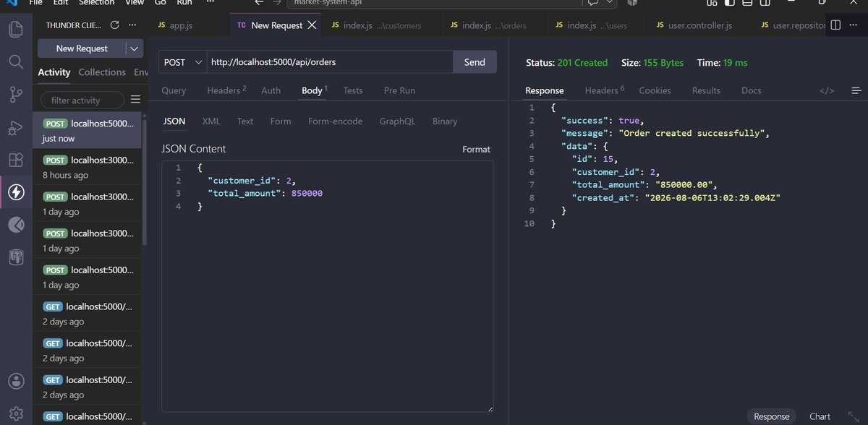Switch to index.js users tab
The width and height of the screenshot is (868, 425).
597,25
